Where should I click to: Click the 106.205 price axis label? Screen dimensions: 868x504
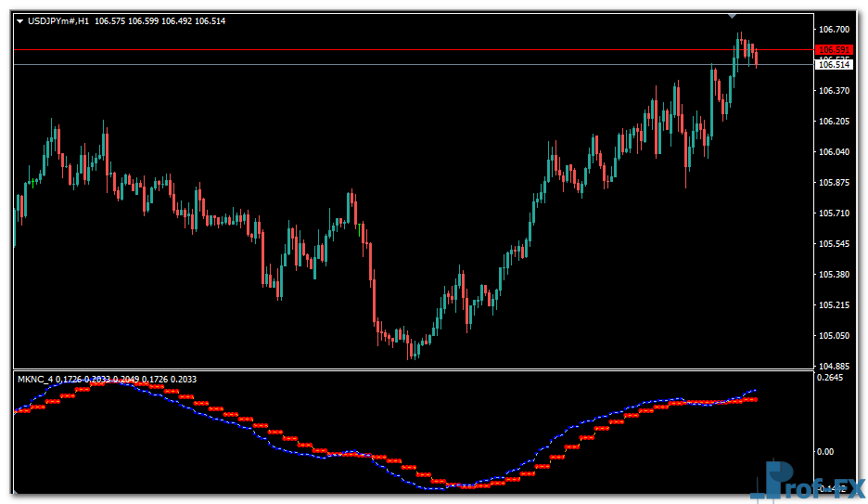[834, 122]
